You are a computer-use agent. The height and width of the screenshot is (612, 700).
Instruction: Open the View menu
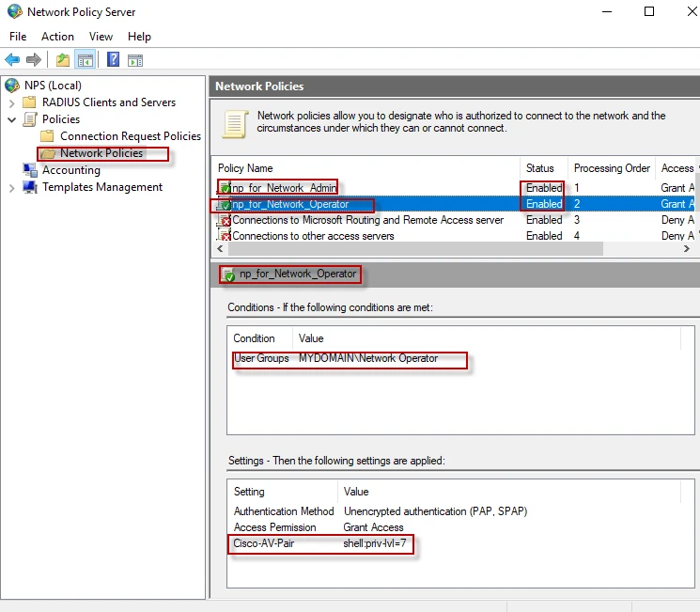coord(101,37)
